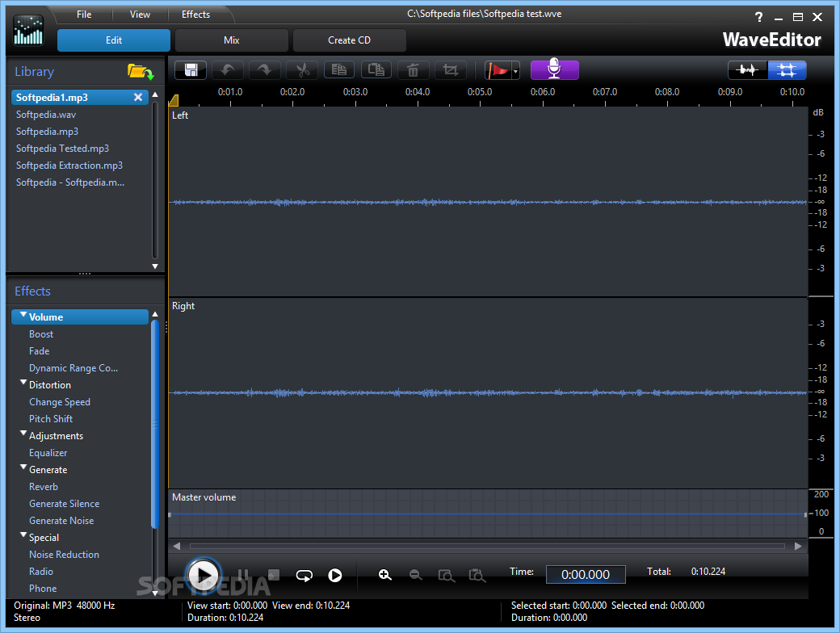Click the Master volume line start point

170,514
